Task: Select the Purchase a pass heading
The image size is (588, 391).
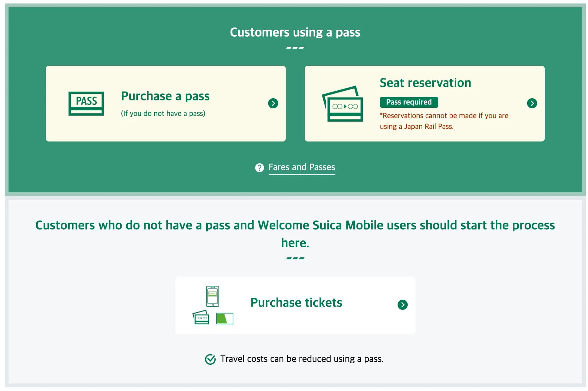Action: (x=165, y=96)
